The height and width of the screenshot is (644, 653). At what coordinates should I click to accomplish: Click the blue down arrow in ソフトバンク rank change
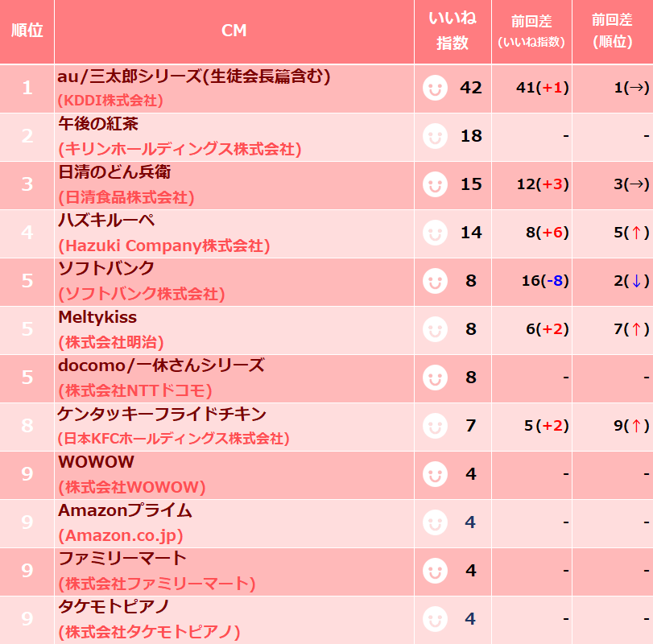coord(636,281)
